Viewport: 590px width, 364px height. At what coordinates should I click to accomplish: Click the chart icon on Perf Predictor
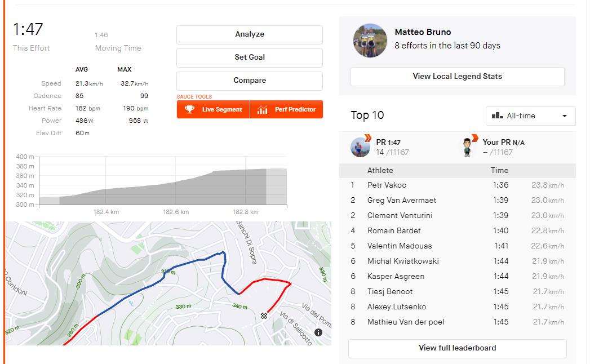tap(262, 109)
